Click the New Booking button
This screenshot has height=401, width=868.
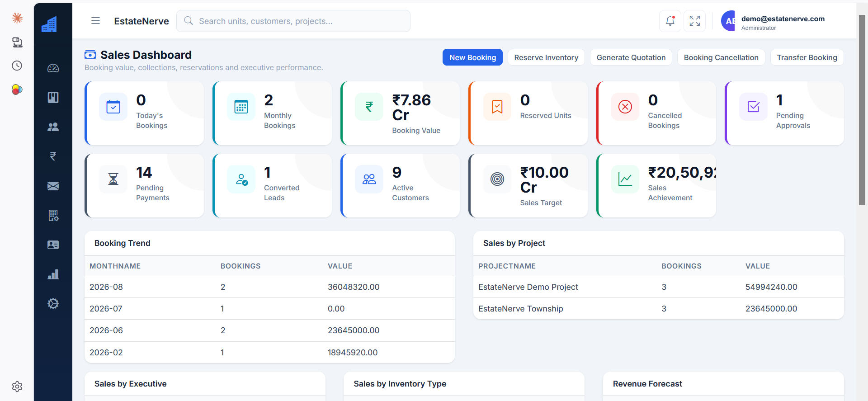(x=472, y=57)
